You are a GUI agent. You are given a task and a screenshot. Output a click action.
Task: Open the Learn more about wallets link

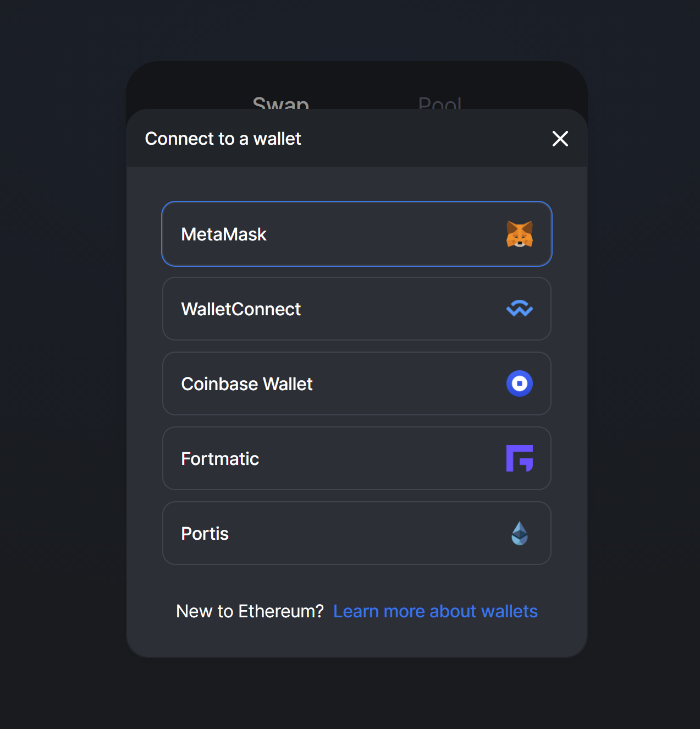(x=436, y=611)
